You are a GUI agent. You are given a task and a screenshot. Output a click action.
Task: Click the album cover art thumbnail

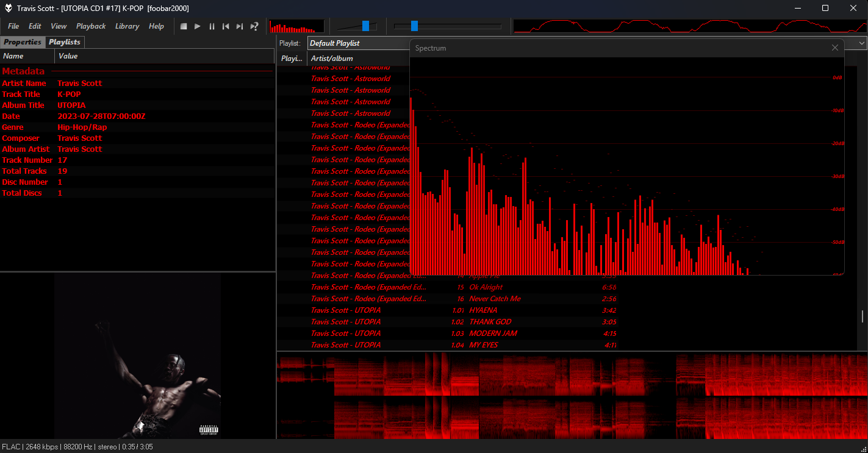click(x=137, y=355)
